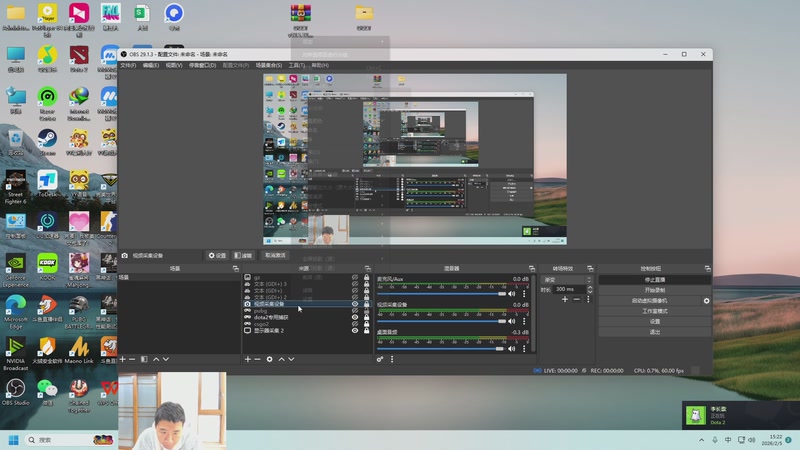This screenshot has height=450, width=800.
Task: Move scene up arrow in Scenes panel
Action: pyautogui.click(x=156, y=359)
